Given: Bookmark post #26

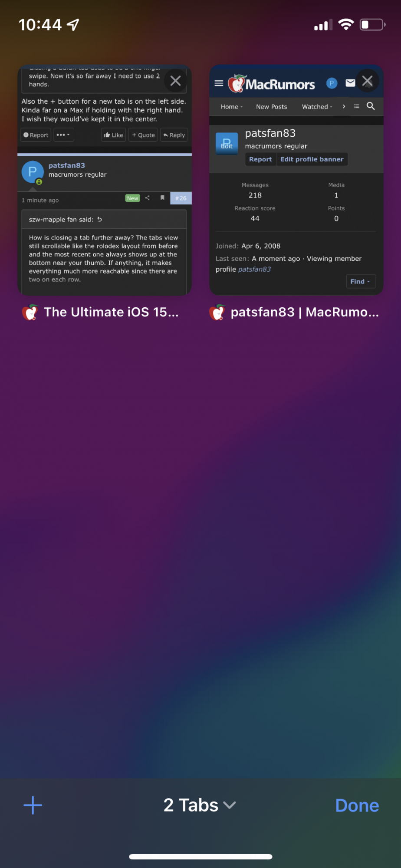Looking at the screenshot, I should (x=162, y=198).
